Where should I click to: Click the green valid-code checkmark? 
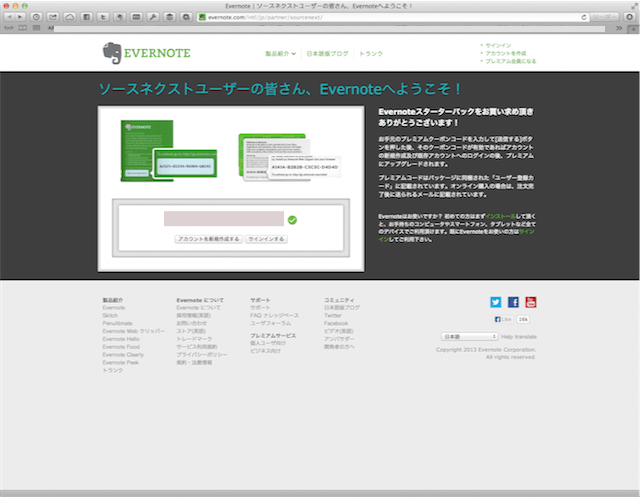tap(292, 220)
